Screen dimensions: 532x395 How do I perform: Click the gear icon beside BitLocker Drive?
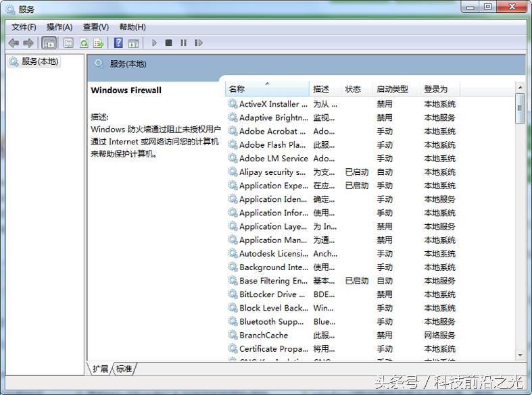(233, 294)
